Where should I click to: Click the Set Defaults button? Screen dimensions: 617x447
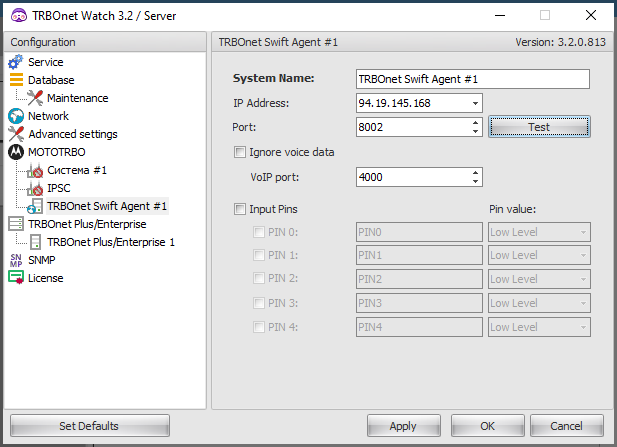(x=90, y=426)
